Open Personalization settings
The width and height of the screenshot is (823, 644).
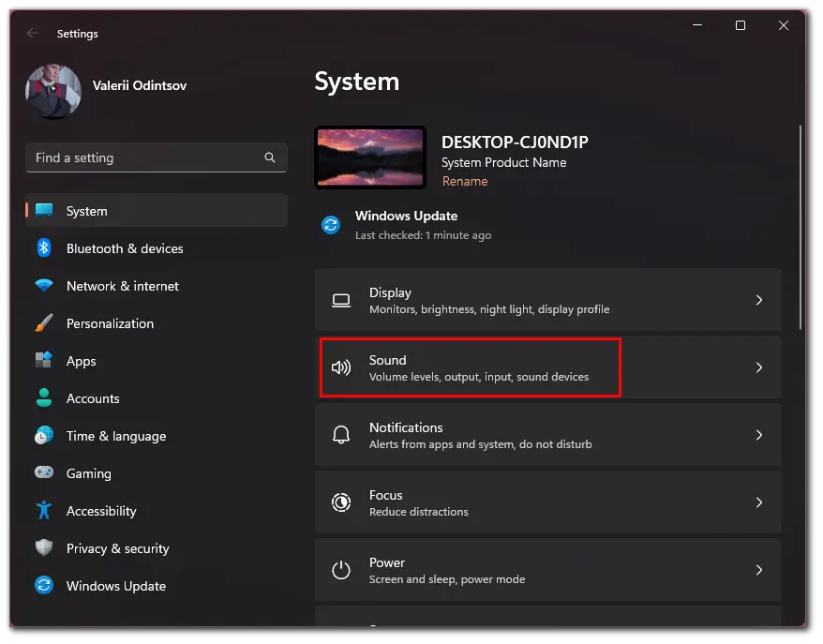click(x=157, y=323)
